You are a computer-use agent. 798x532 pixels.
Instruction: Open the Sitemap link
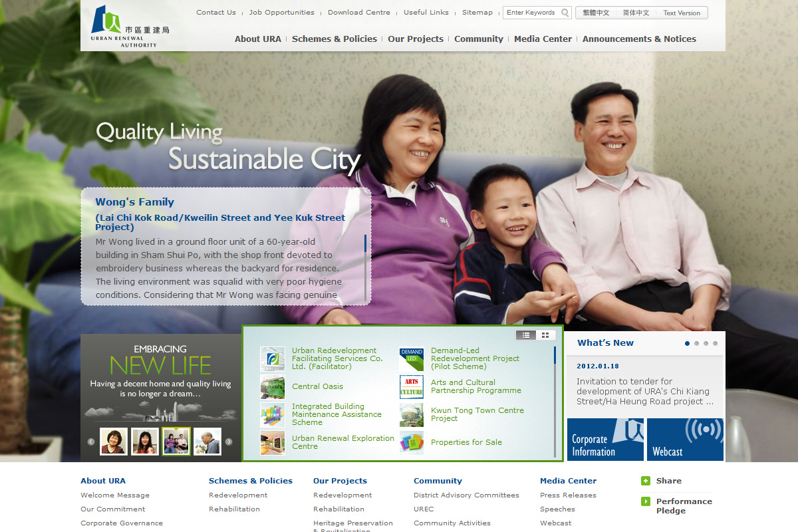(x=477, y=13)
